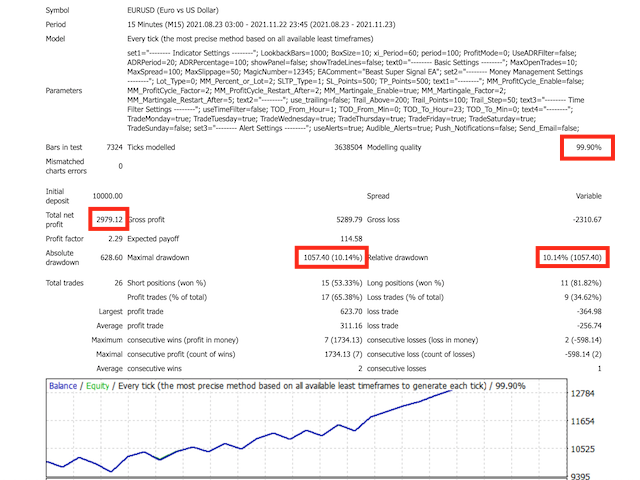Image resolution: width=640 pixels, height=480 pixels.
Task: Click the Equity label in chart header
Action: [x=98, y=384]
